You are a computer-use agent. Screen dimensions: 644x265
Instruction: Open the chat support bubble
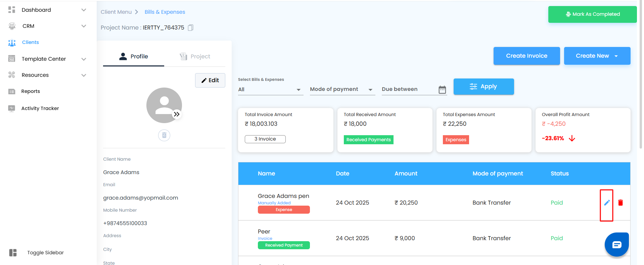coord(616,245)
